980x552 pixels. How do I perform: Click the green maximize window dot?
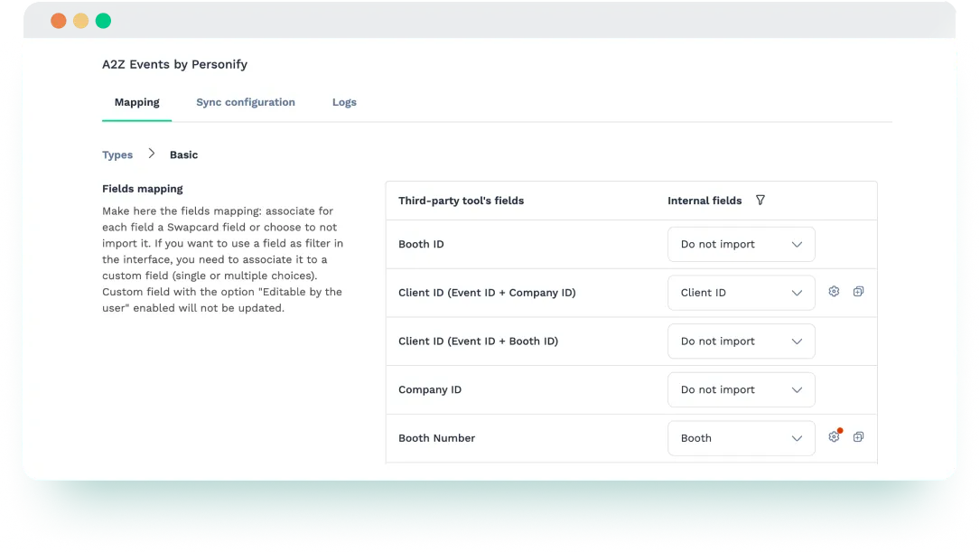[x=103, y=21]
